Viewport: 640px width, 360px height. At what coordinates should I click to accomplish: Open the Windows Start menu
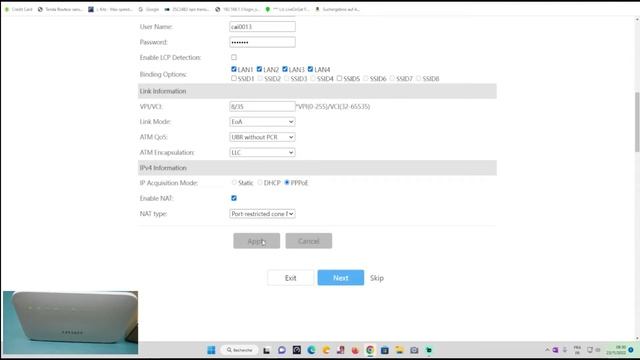click(211, 350)
